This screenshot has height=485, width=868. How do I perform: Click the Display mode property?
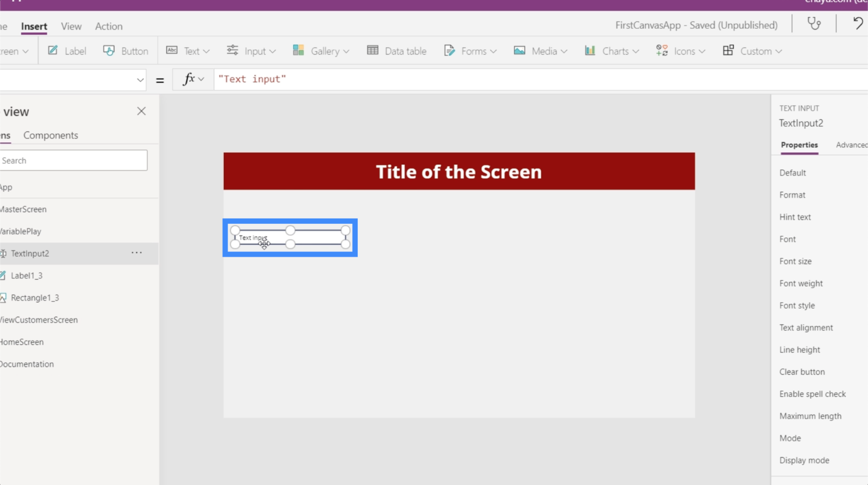[804, 460]
